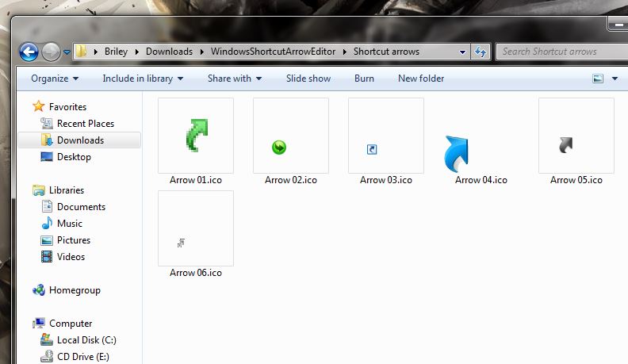Click the file name Arrow 04.ico

click(x=481, y=180)
